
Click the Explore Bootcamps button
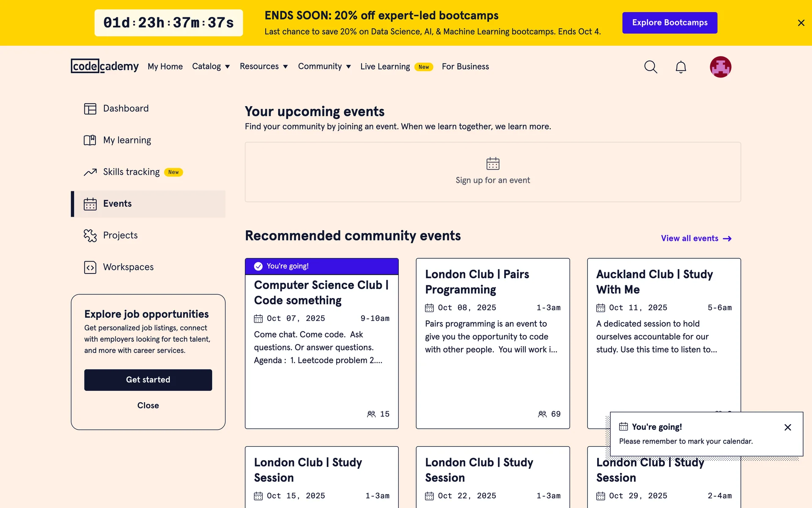tap(669, 23)
